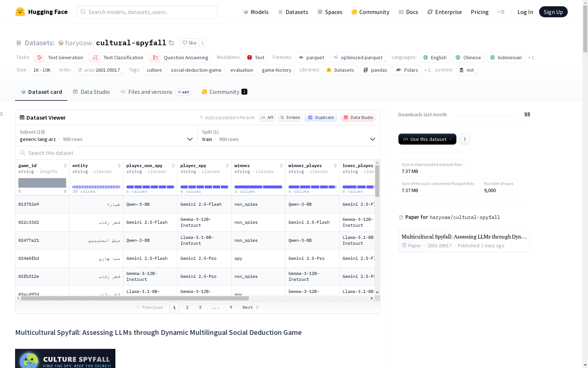This screenshot has height=368, width=588.
Task: Go to Models in the top navigation
Action: pos(256,12)
